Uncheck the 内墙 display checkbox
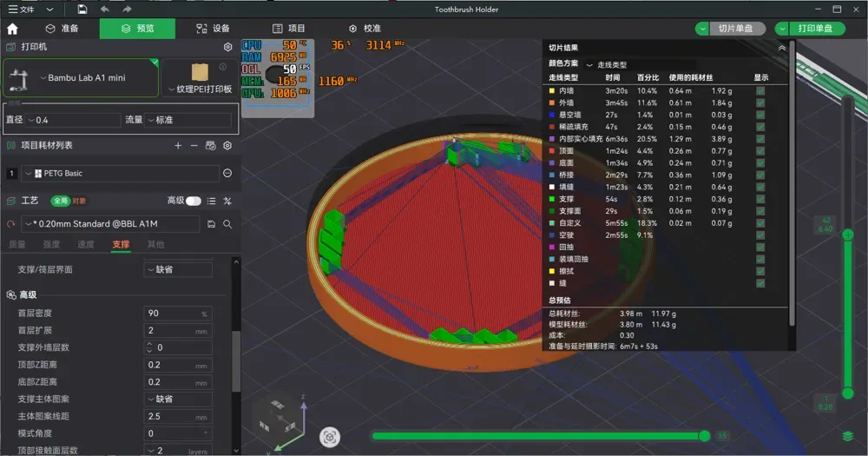868x456 pixels. point(760,91)
